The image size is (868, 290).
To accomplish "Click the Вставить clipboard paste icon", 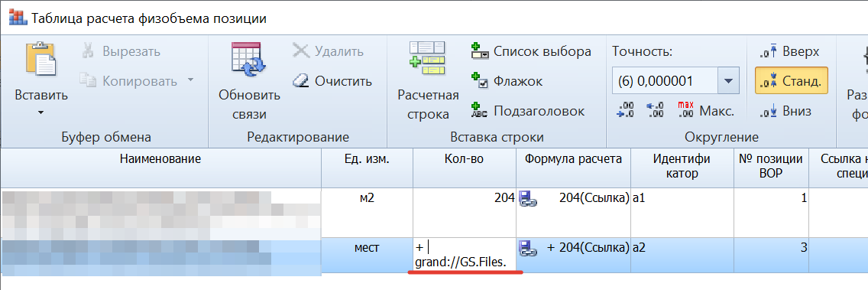I will click(41, 60).
